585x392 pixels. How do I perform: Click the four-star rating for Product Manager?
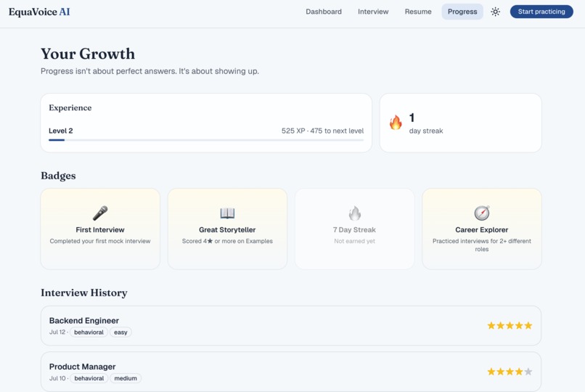pyautogui.click(x=510, y=372)
